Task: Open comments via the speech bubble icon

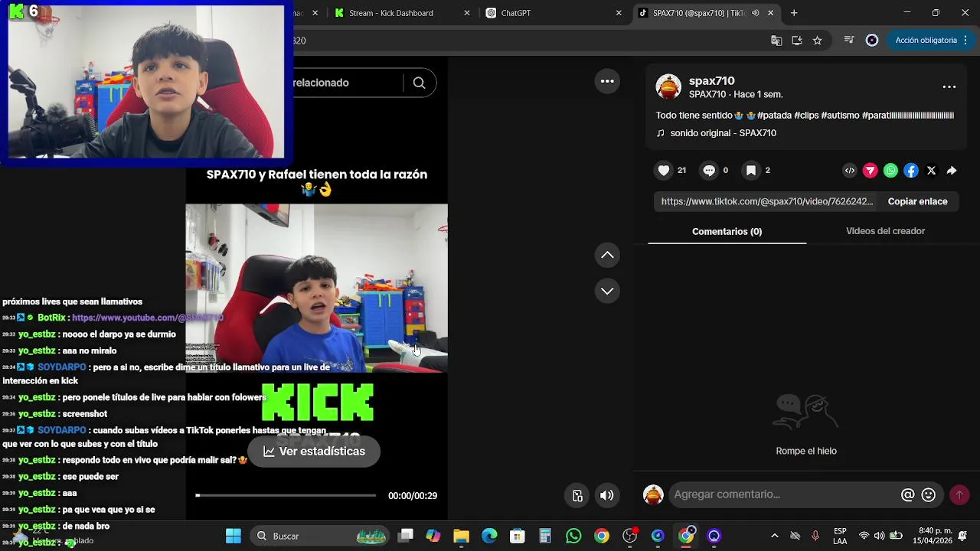Action: point(709,171)
